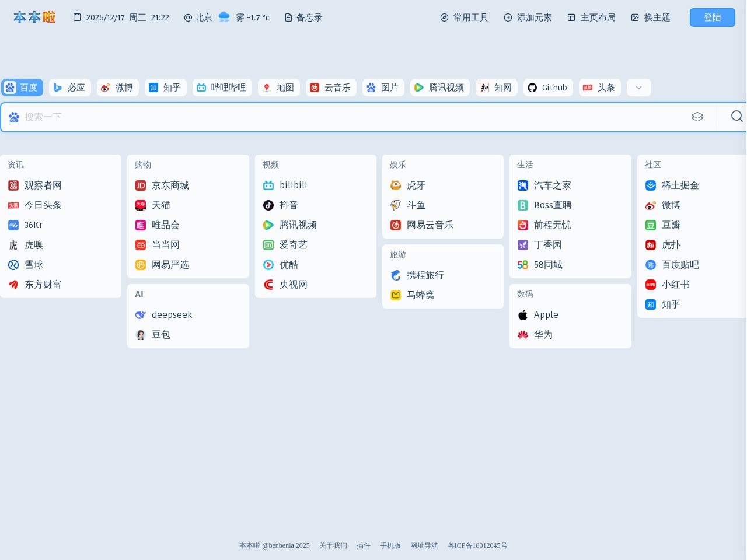Open the 备忘录 notepad icon
This screenshot has width=747, height=560.
pyautogui.click(x=288, y=17)
